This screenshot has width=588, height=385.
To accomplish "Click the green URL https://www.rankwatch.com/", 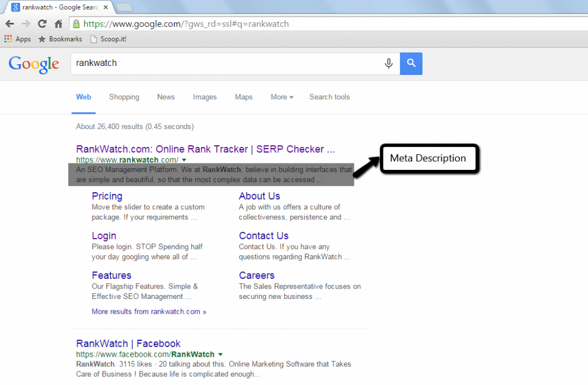I will pyautogui.click(x=127, y=160).
